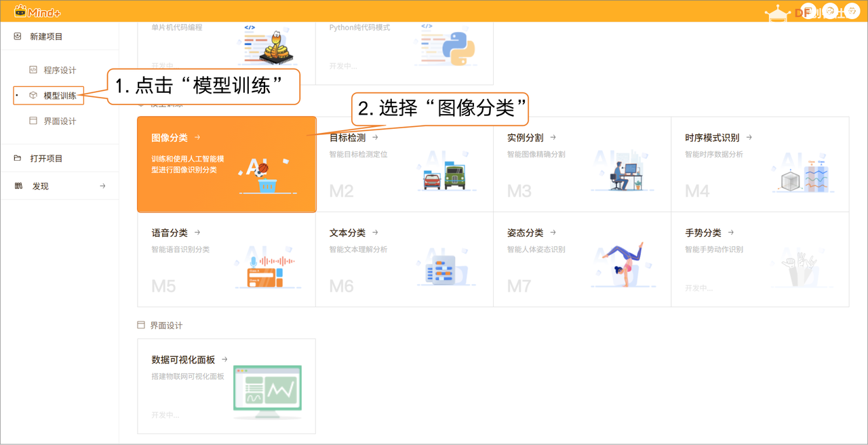
Task: Click the 发现 icon in sidebar
Action: 18,186
